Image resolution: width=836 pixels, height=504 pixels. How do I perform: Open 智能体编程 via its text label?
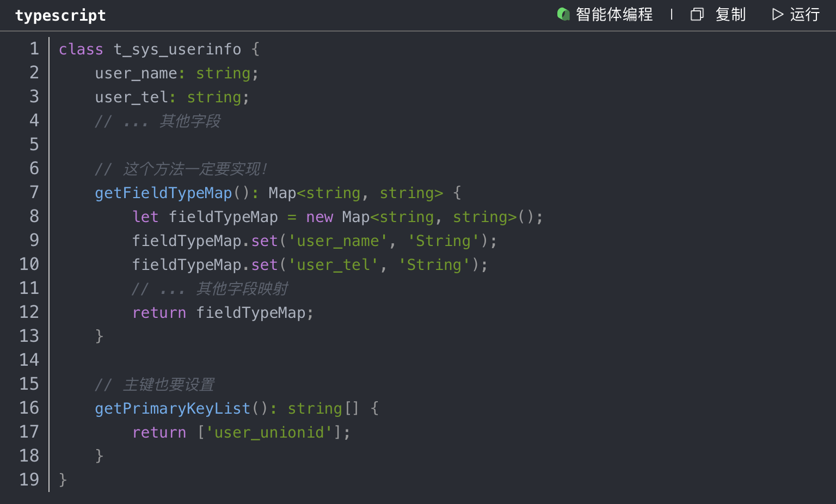(x=614, y=14)
